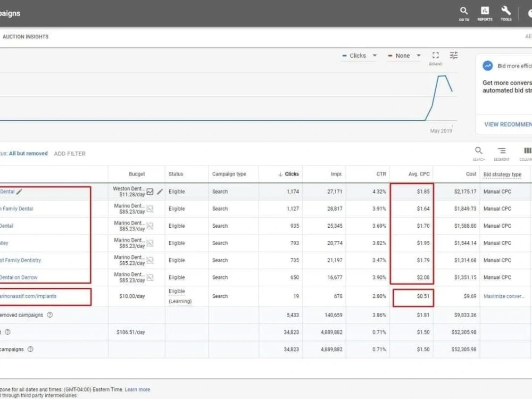Sort by the Budget column header
The height and width of the screenshot is (399, 532).
pyautogui.click(x=137, y=174)
